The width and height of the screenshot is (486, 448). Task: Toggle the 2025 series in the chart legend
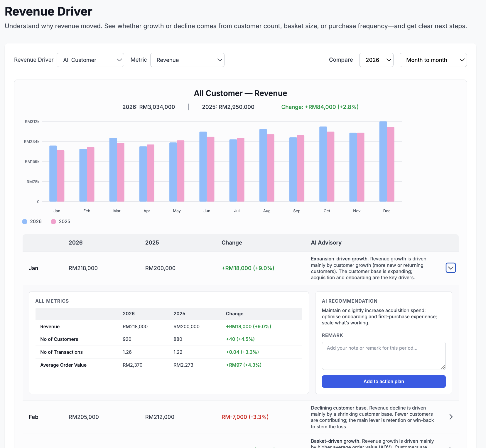pos(61,221)
